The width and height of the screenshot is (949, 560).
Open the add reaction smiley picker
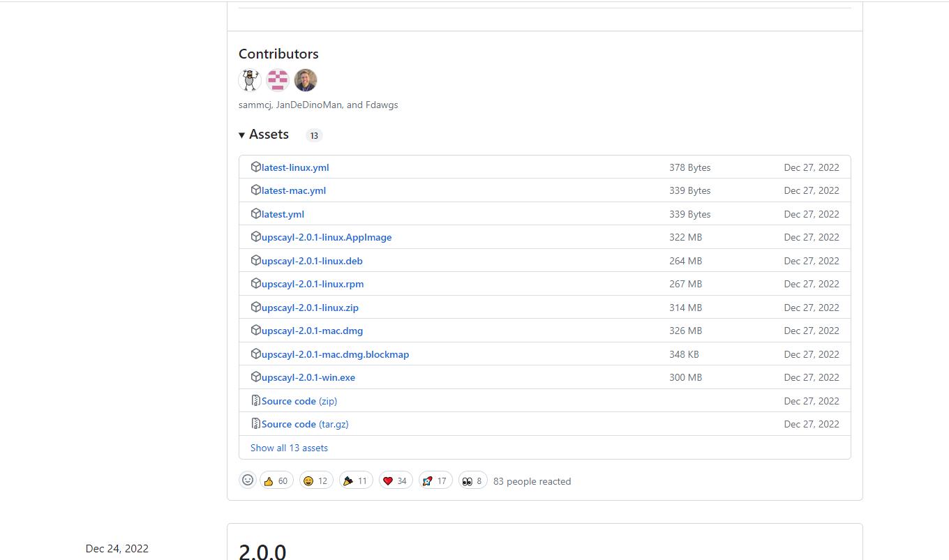248,480
